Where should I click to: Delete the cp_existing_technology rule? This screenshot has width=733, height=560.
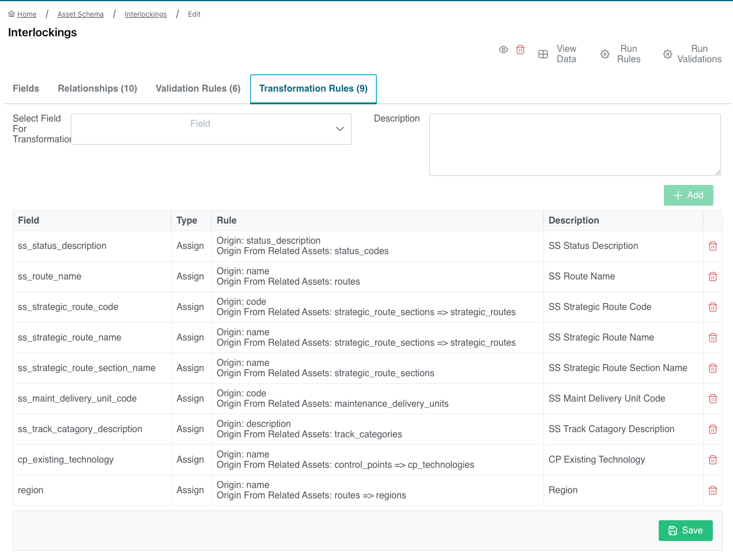click(x=712, y=460)
